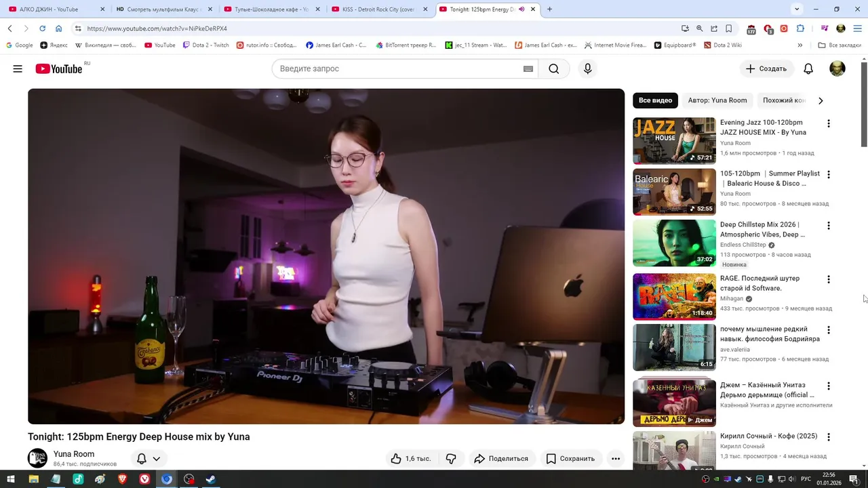The image size is (868, 488).
Task: Install app via the address bar screen icon
Action: (x=685, y=28)
